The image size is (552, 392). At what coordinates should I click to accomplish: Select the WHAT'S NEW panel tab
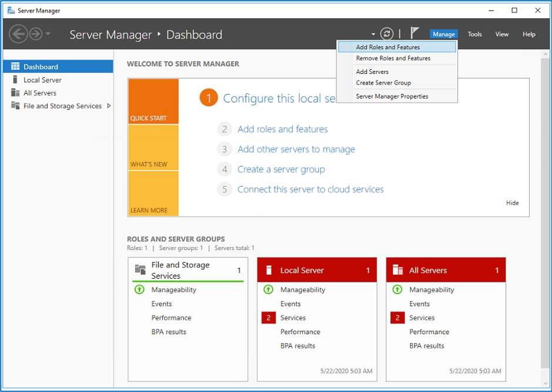pos(153,147)
